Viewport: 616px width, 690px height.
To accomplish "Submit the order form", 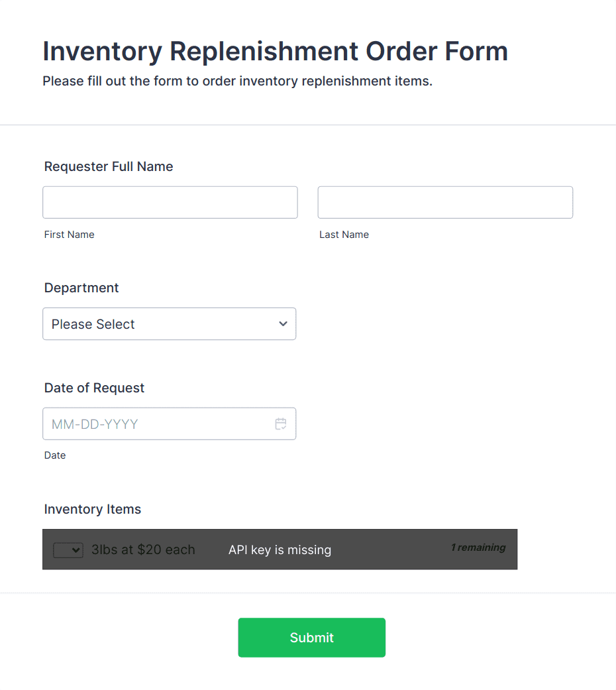I will tap(312, 638).
